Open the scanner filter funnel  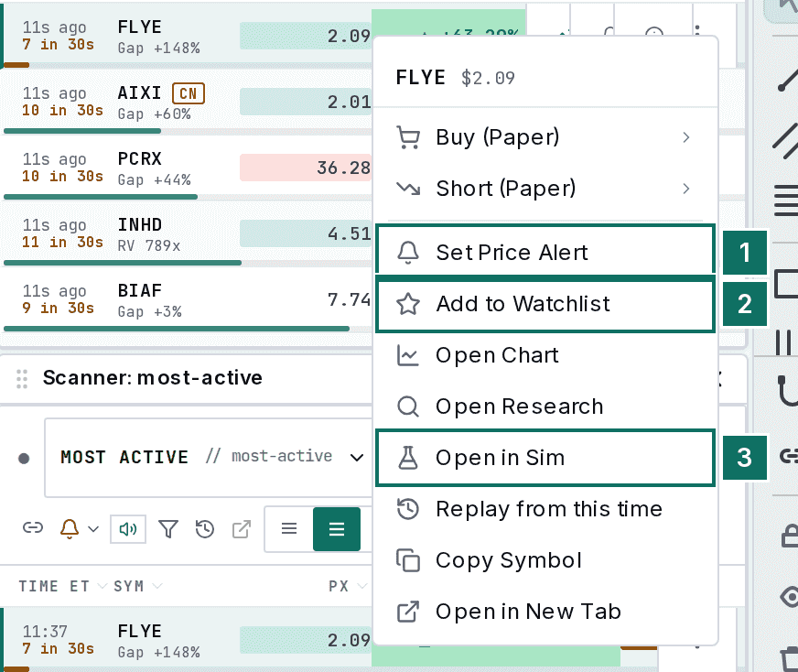point(168,529)
